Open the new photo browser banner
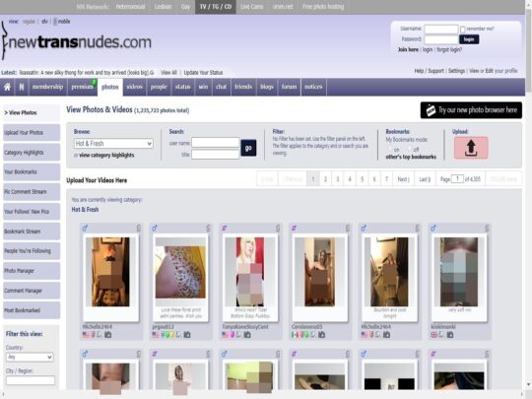Image resolution: width=532 pixels, height=399 pixels. [471, 110]
